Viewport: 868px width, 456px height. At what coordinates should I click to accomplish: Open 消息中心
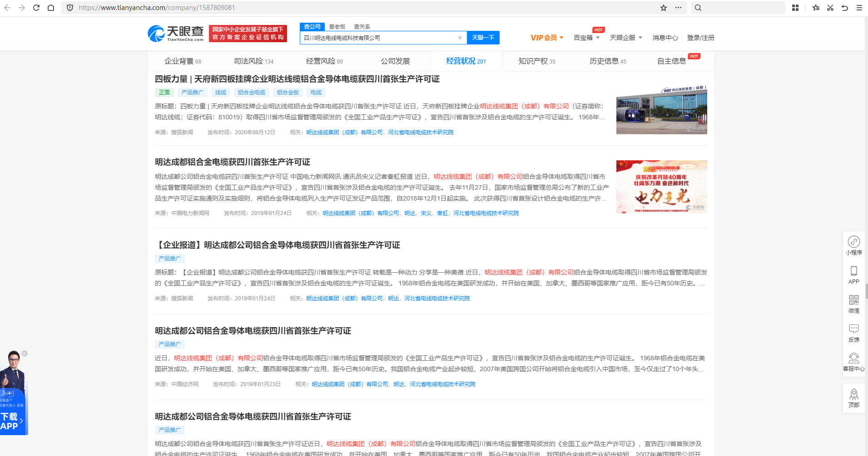coord(665,38)
